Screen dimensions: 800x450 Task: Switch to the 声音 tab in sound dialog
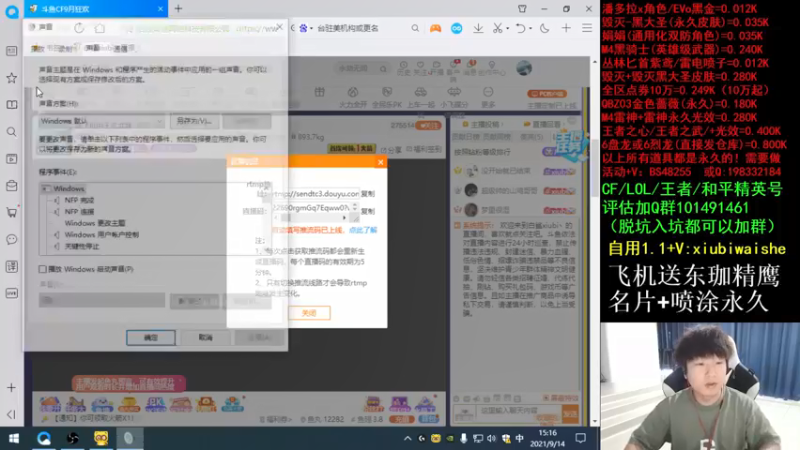point(92,48)
